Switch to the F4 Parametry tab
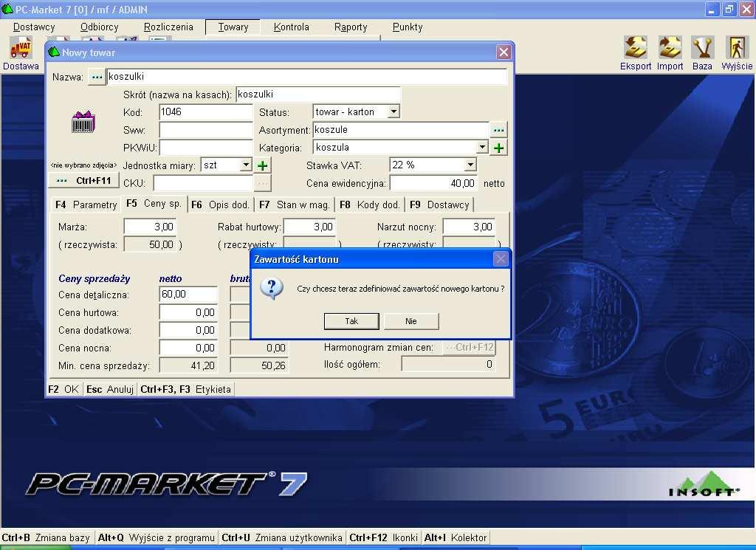This screenshot has height=550, width=756. 86,204
